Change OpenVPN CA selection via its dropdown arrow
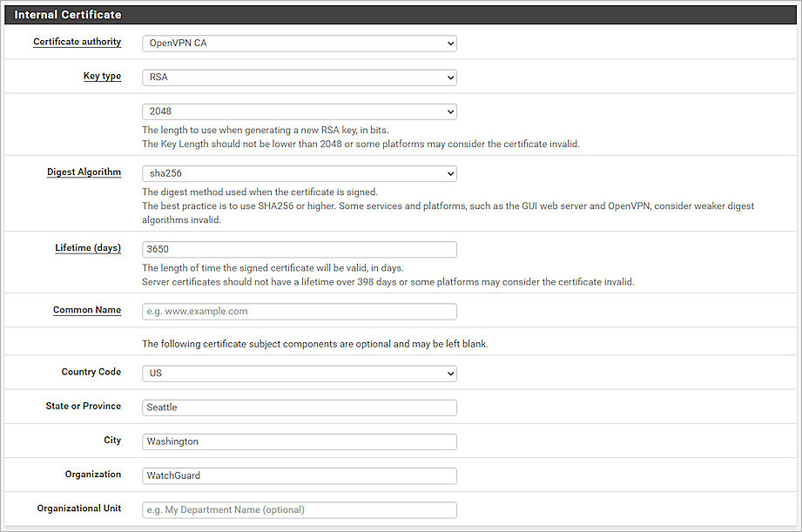Image resolution: width=802 pixels, height=532 pixels. point(448,43)
